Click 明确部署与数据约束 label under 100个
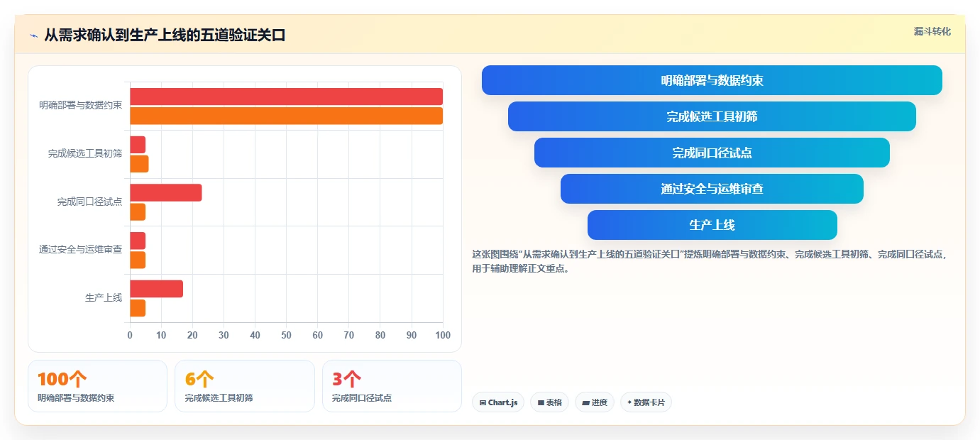The image size is (980, 440). pyautogui.click(x=76, y=398)
